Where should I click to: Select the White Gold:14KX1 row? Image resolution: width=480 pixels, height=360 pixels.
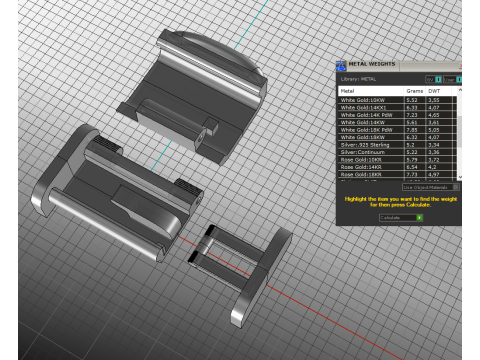coord(397,108)
